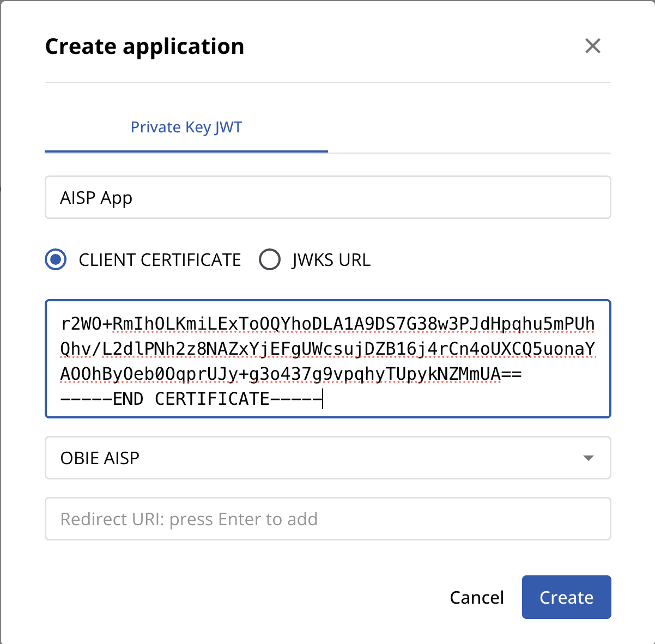Enable the JWKS URL radio control
The image size is (655, 644).
click(x=270, y=259)
